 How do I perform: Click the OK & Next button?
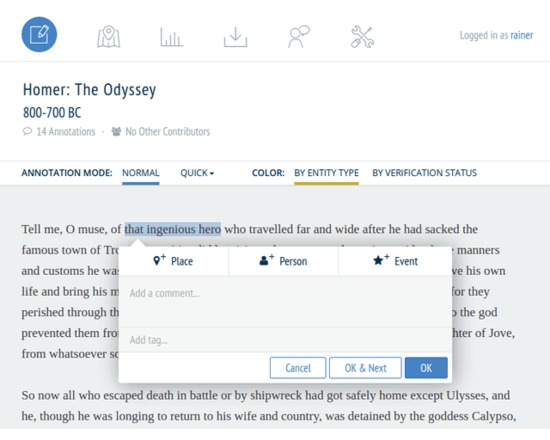(x=365, y=368)
